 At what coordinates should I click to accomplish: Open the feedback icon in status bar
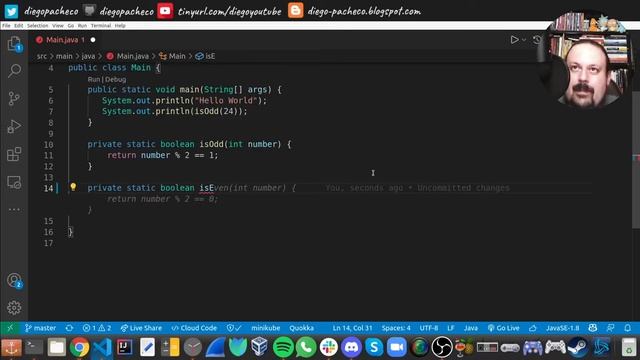(610, 328)
